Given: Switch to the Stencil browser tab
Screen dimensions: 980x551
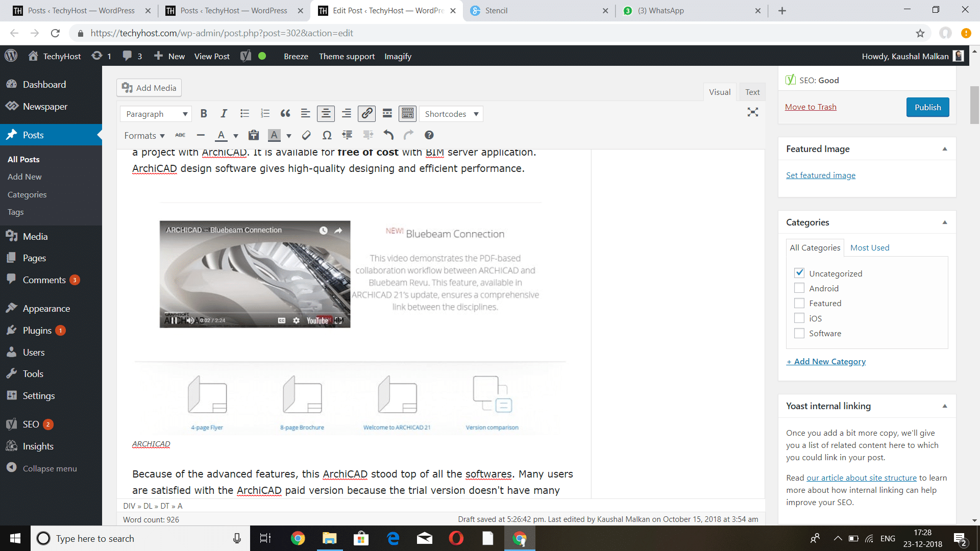Looking at the screenshot, I should pos(538,10).
